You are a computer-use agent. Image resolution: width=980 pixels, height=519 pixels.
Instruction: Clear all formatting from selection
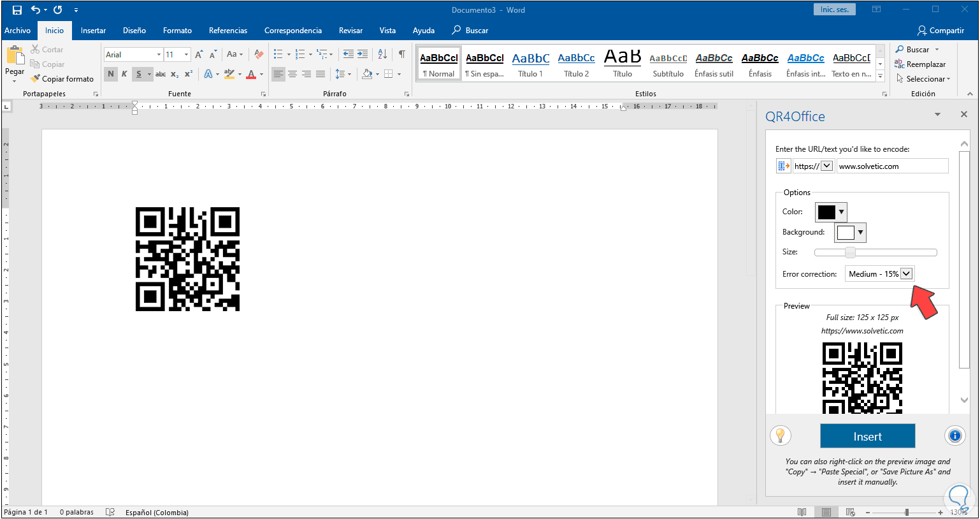click(x=259, y=55)
